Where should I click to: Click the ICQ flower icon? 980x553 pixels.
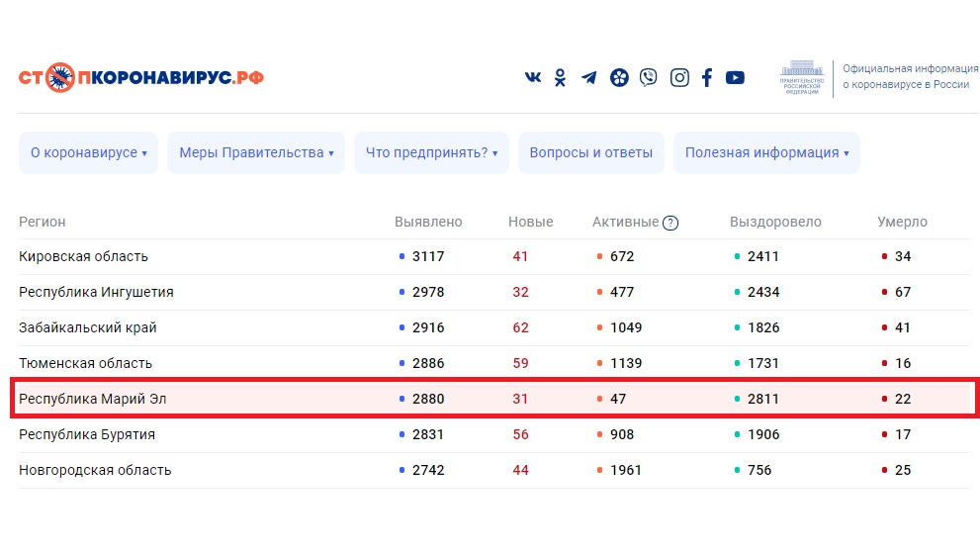tap(619, 78)
